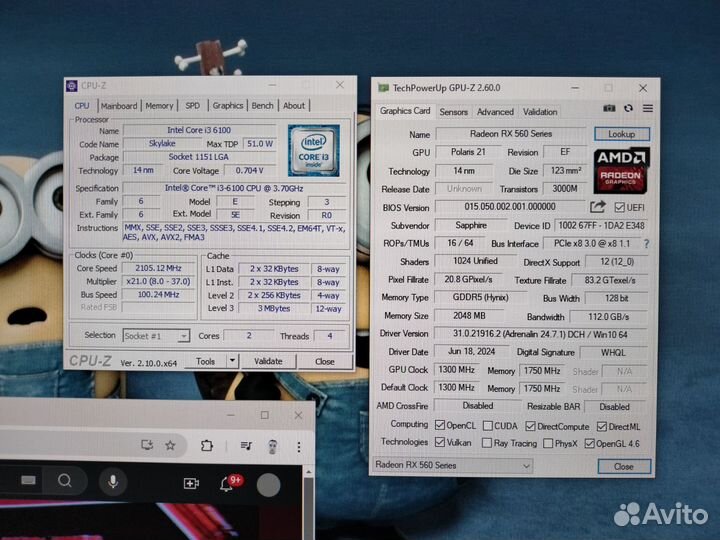The width and height of the screenshot is (720, 540).
Task: Expand the Tools dropdown arrow in CPU-Z
Action: point(233,361)
